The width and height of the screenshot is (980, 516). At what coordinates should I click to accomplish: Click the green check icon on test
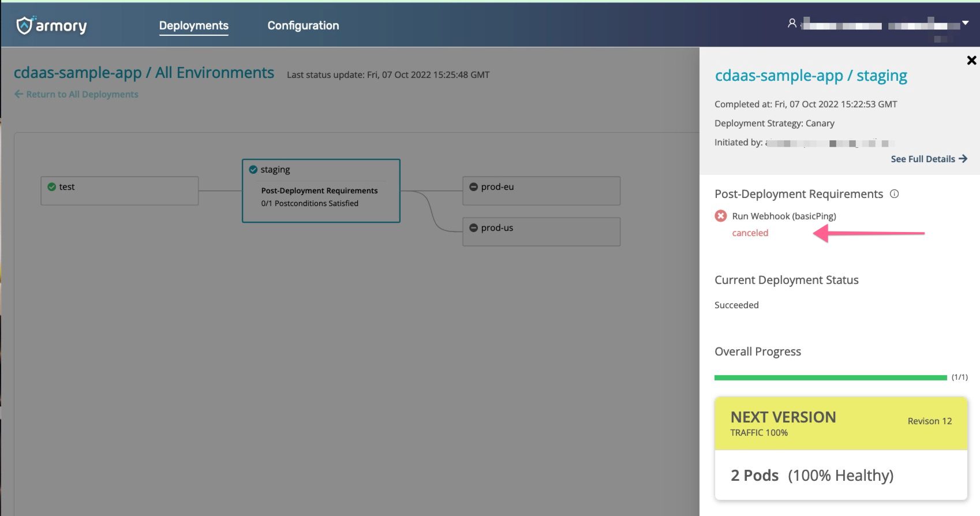click(x=52, y=187)
